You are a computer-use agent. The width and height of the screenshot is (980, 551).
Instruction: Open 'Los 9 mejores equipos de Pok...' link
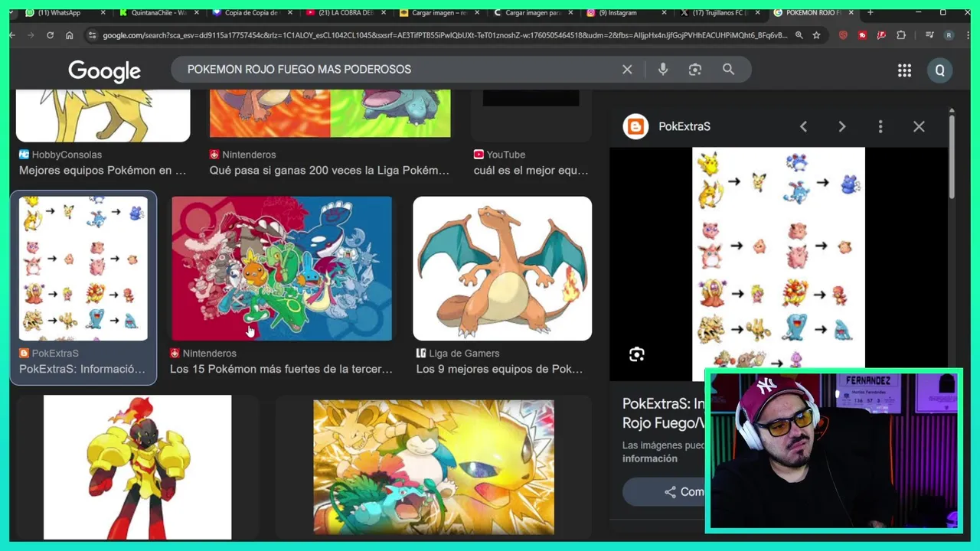point(499,370)
